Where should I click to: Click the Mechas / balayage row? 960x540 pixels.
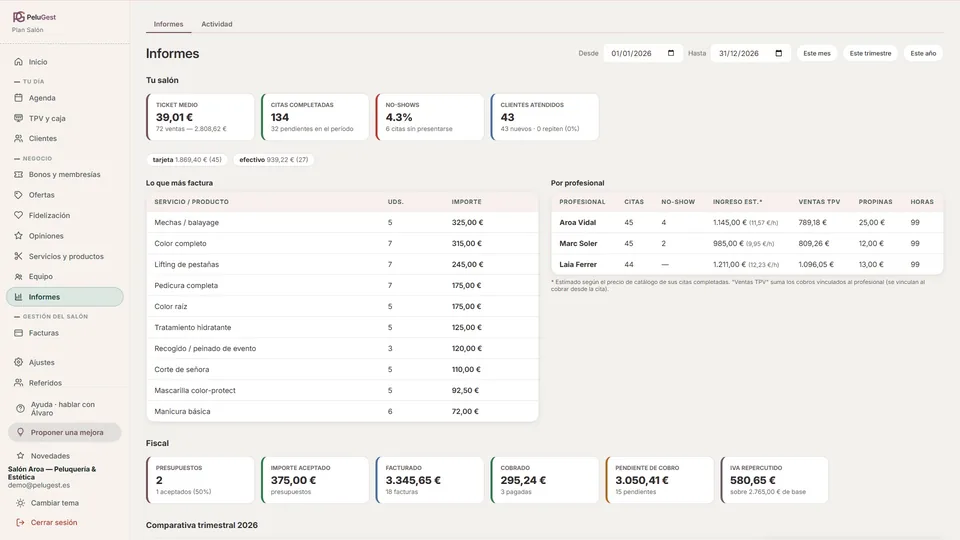click(x=342, y=222)
